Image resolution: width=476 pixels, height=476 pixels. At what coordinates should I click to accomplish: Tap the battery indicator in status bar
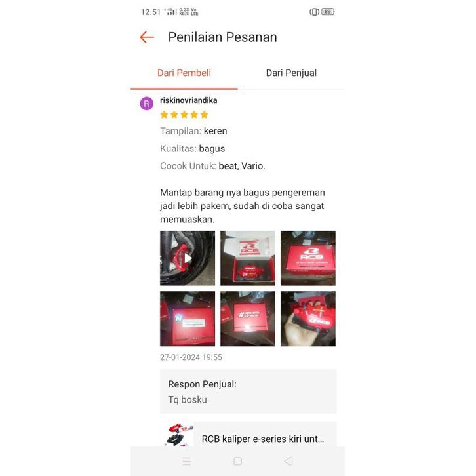[x=328, y=12]
